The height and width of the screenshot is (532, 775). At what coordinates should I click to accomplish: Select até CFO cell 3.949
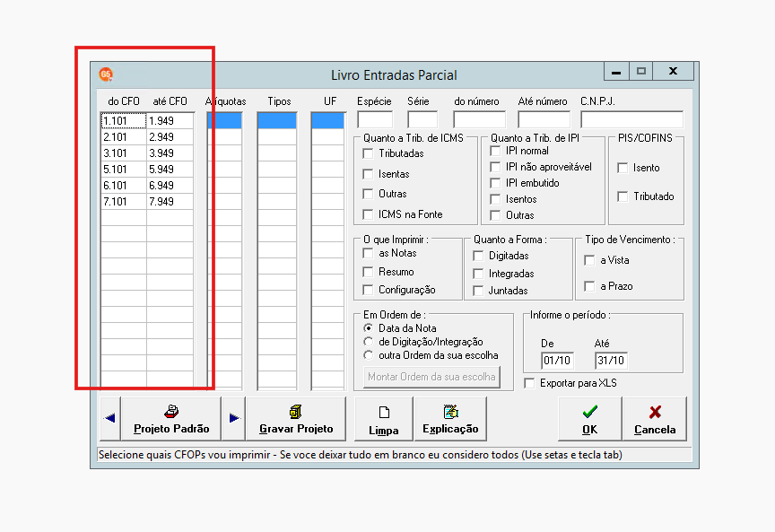tap(170, 153)
